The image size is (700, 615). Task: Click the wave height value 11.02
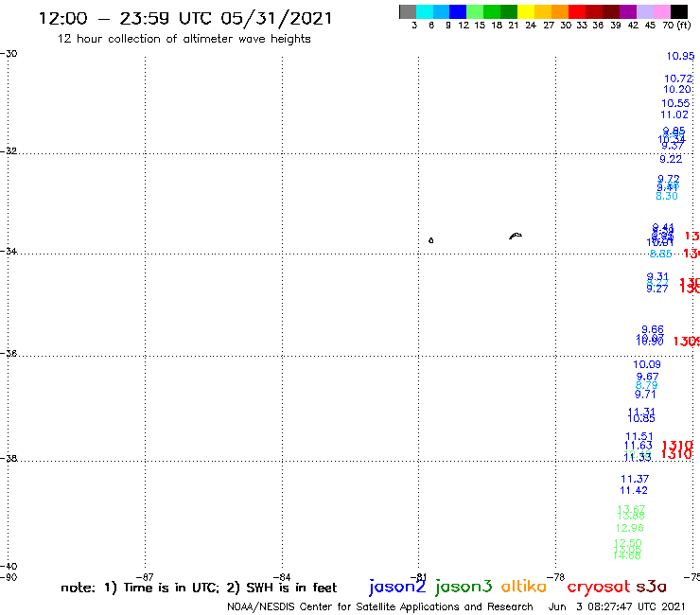click(x=674, y=114)
